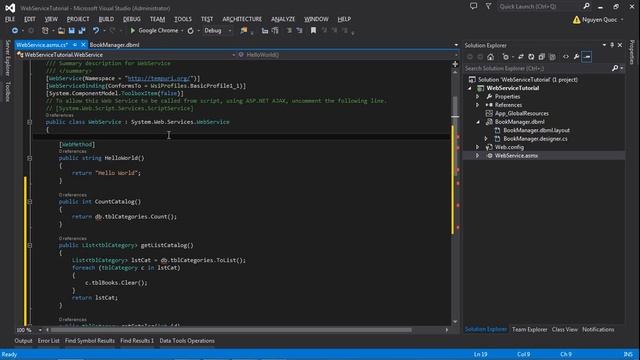Collapse the getListCatalog method outline region

(29, 245)
